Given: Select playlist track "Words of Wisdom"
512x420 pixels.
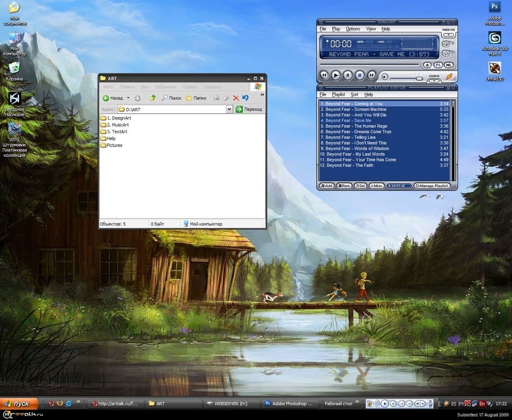Looking at the screenshot, I should [x=384, y=148].
